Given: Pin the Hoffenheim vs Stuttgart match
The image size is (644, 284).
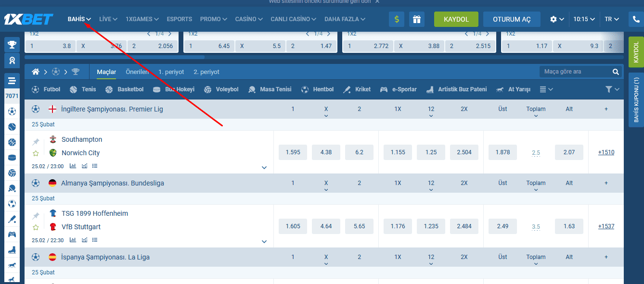Looking at the screenshot, I should (x=36, y=216).
